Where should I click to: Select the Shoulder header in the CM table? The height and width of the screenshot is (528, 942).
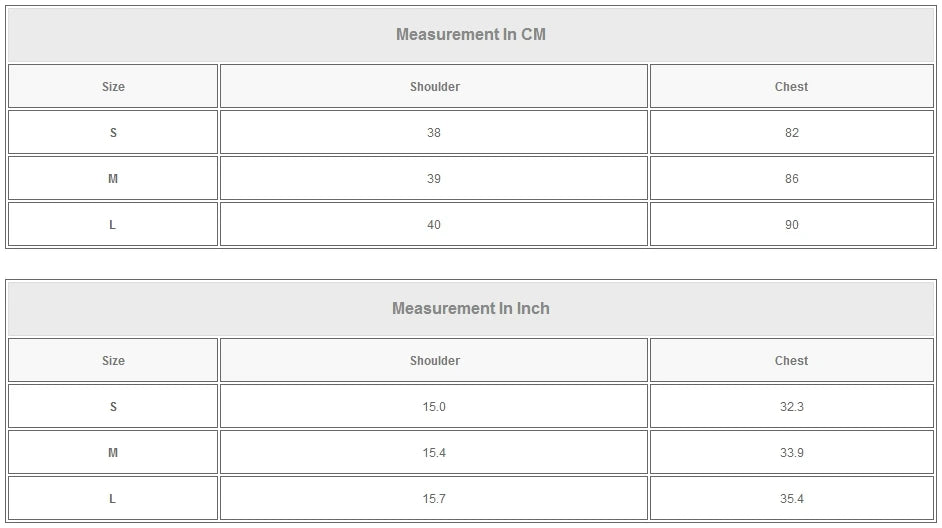pyautogui.click(x=434, y=87)
